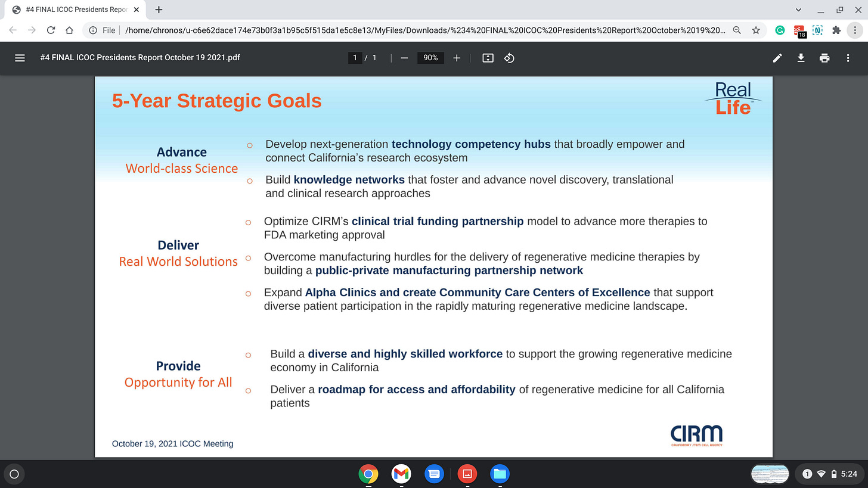Click 'October 19, 2021 ICOC Meeting' footer
This screenshot has height=488, width=868.
(173, 444)
